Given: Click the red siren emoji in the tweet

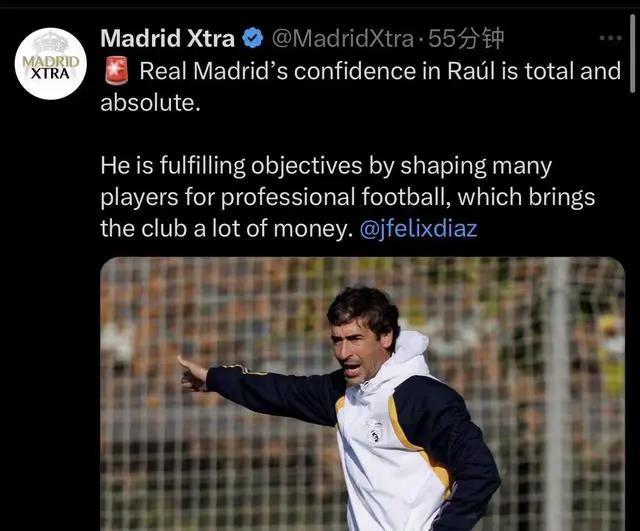Looking at the screenshot, I should [116, 71].
